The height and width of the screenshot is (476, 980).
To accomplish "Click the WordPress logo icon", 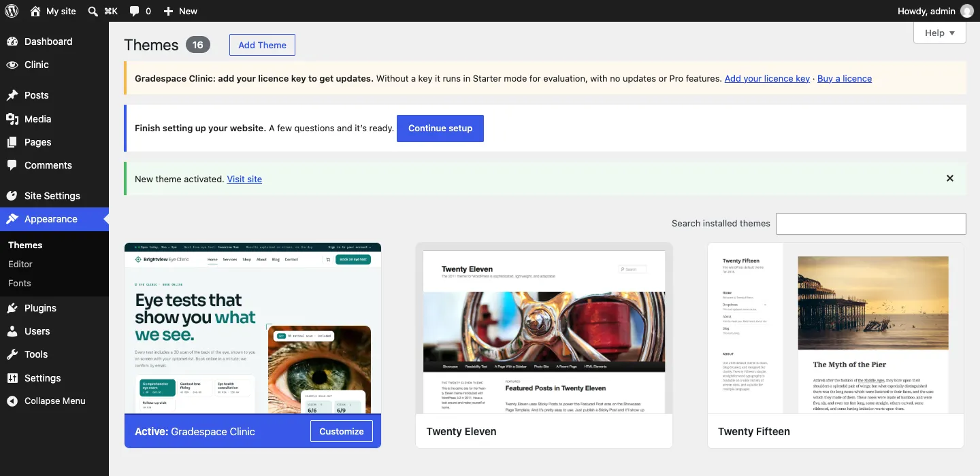I will pyautogui.click(x=12, y=11).
